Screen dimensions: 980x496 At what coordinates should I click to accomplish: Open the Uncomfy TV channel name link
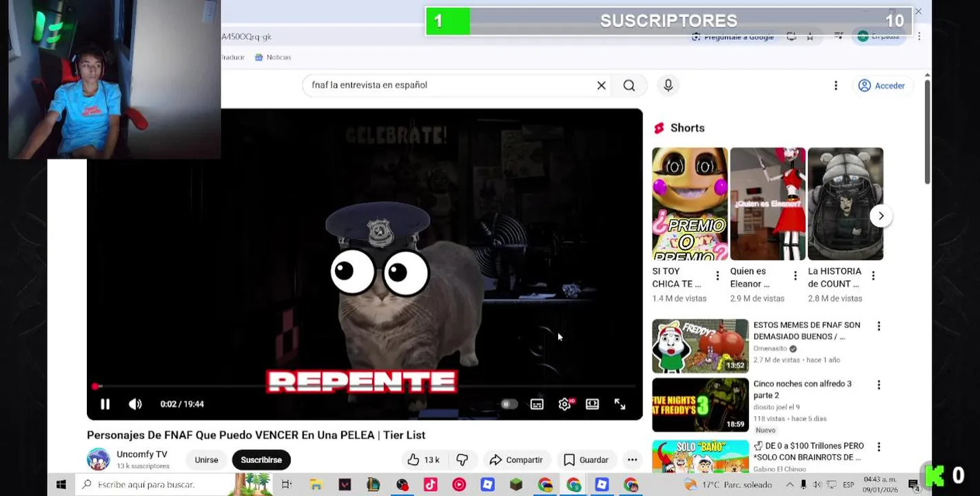(x=142, y=454)
